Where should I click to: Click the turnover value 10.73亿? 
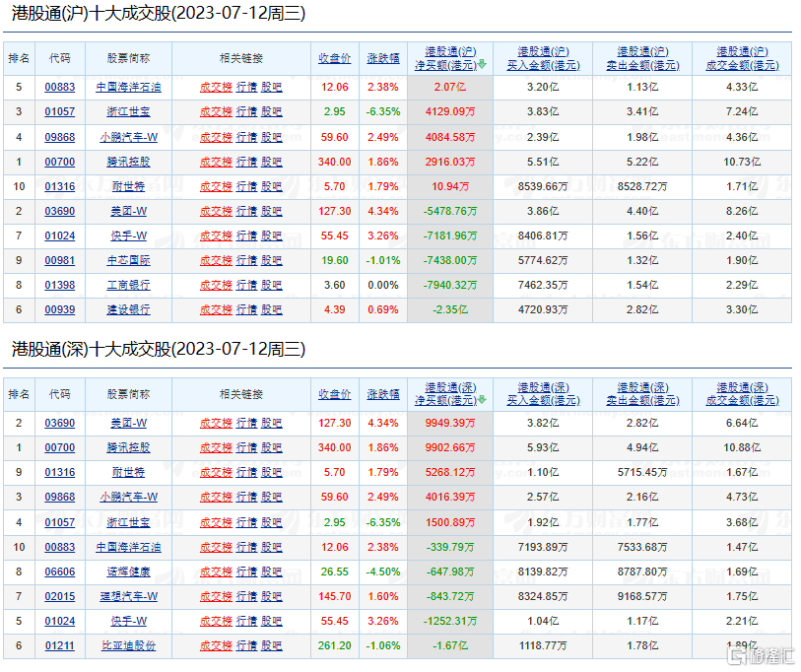[742, 162]
